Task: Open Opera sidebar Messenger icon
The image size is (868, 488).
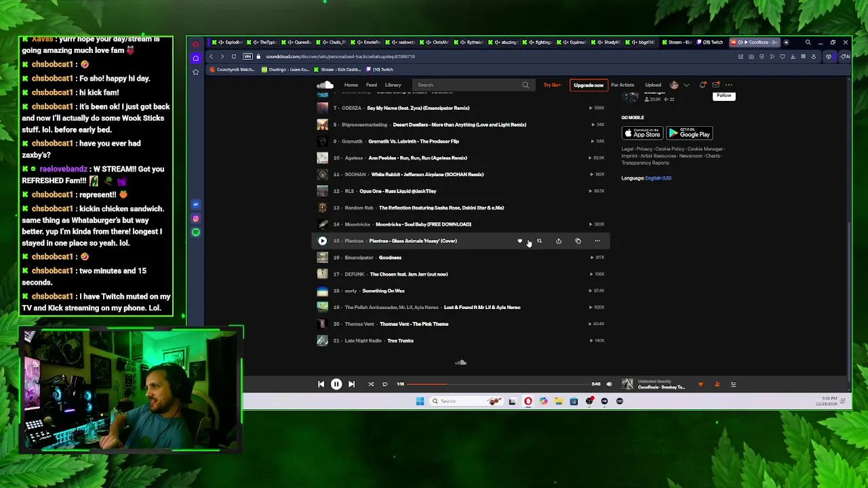Action: click(x=195, y=204)
